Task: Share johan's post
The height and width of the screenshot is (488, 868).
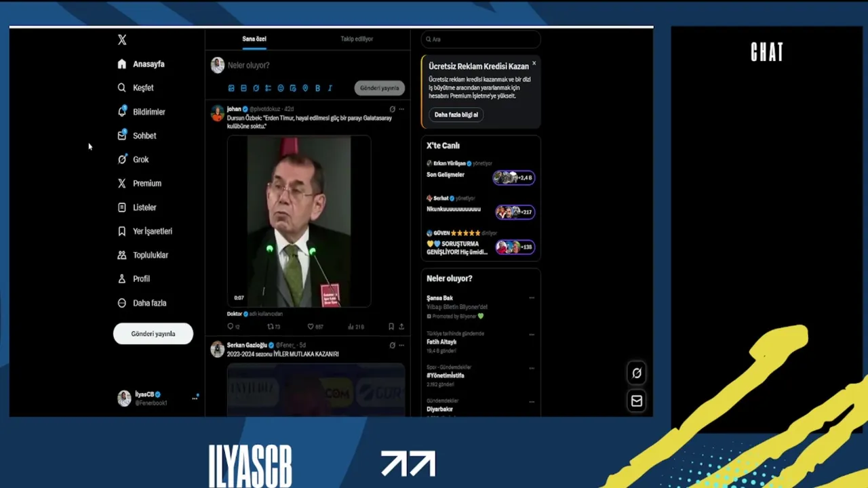Action: (x=401, y=327)
